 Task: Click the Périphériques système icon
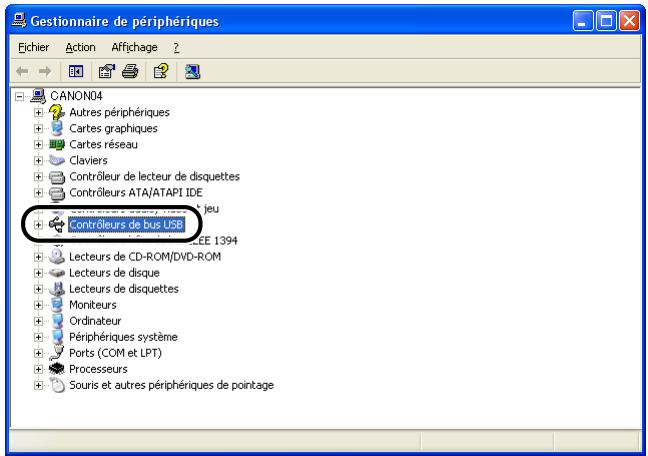57,337
